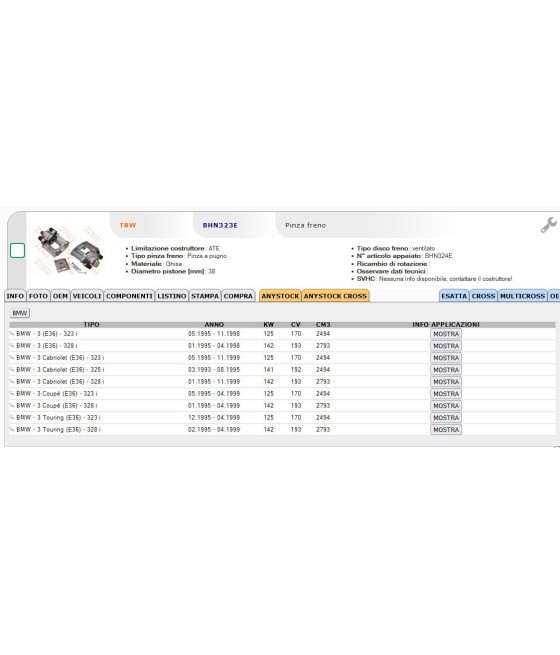Click the KW column header
Screen dimensions: 560x655
(x=269, y=325)
